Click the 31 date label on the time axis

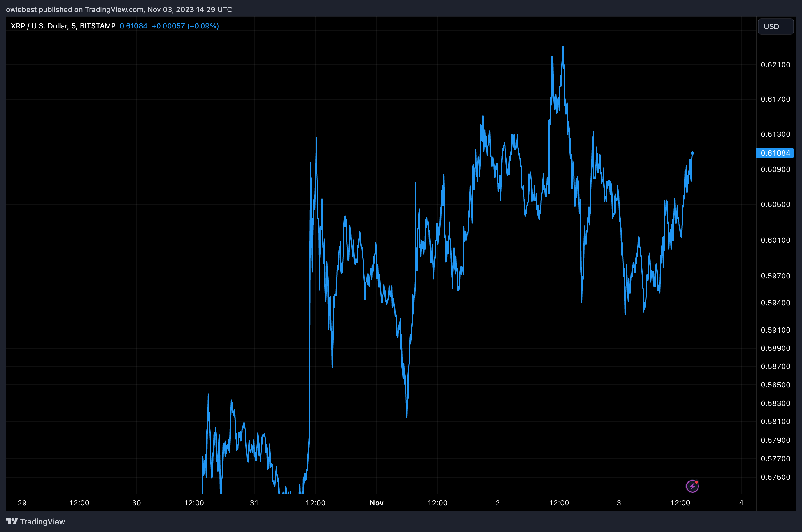tap(254, 503)
